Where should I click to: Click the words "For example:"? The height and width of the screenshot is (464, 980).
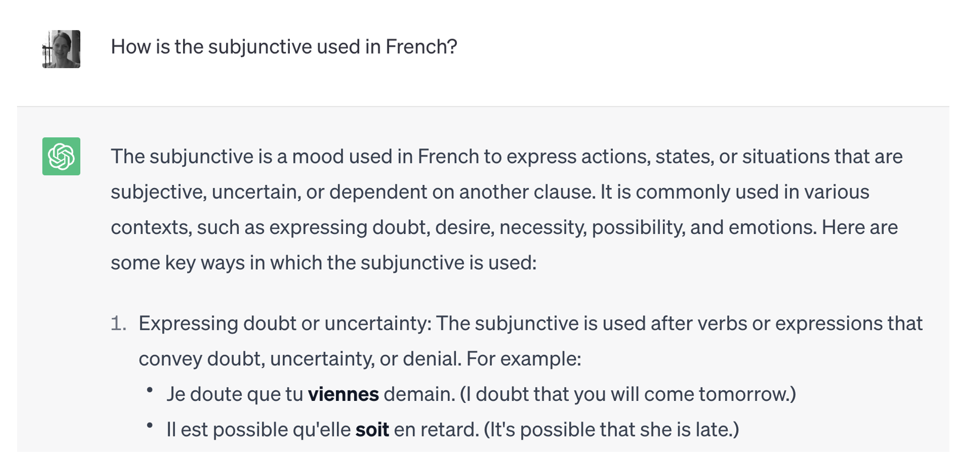click(524, 359)
